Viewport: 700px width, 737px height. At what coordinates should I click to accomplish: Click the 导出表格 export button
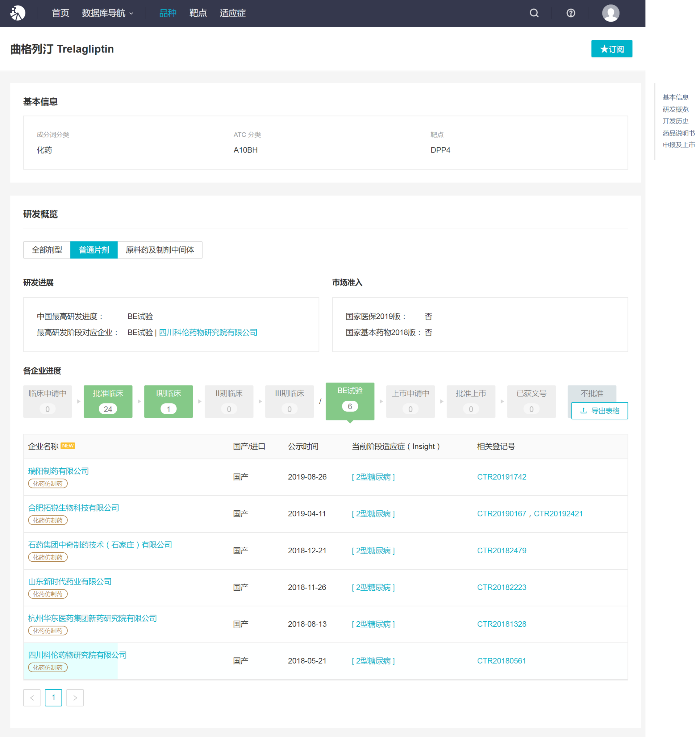(x=599, y=411)
